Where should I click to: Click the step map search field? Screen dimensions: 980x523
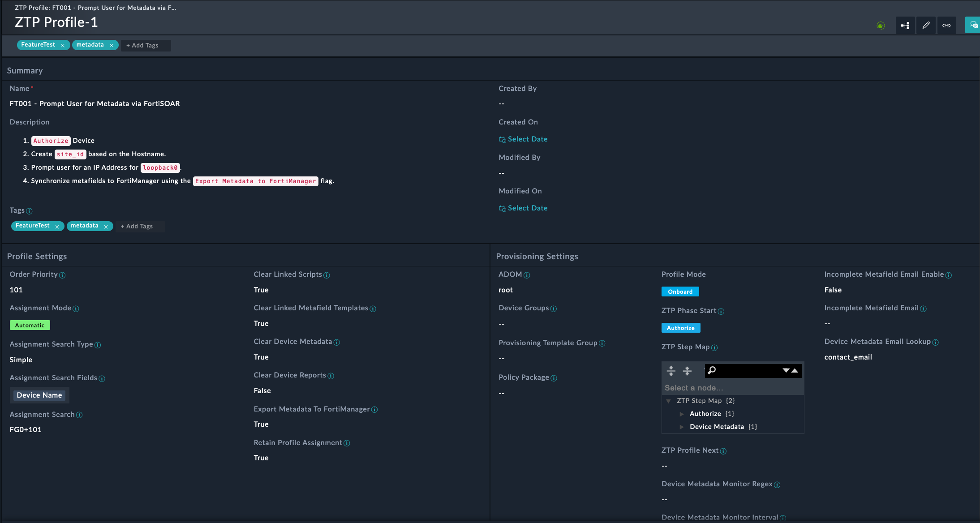[748, 371]
